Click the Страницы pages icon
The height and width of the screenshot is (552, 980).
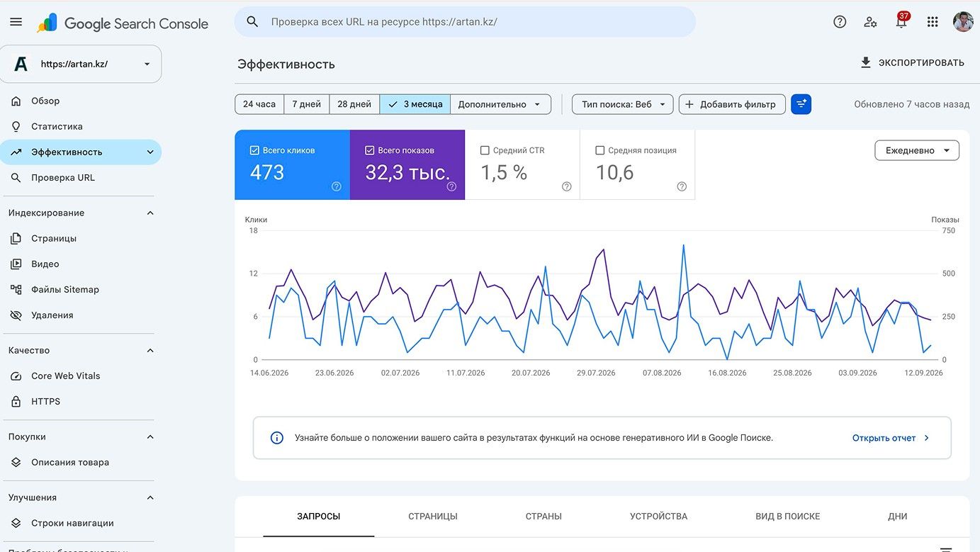click(16, 239)
